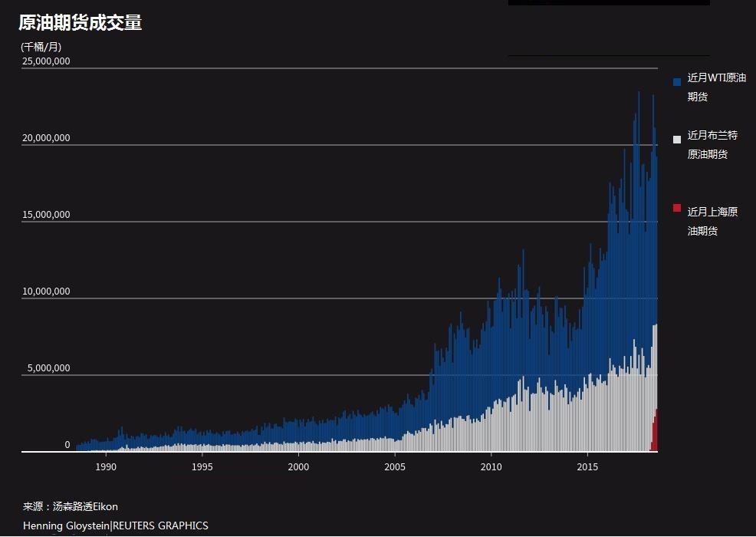This screenshot has height=537, width=756.
Task: Click the 5,000,000 y-axis label
Action: point(48,368)
